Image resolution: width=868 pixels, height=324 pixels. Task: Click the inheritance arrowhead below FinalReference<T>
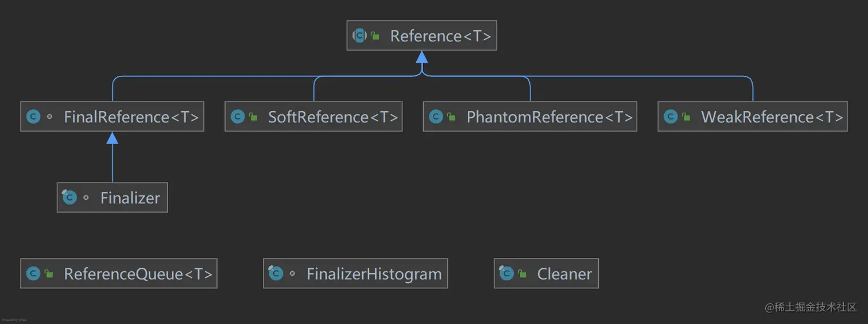coord(113,138)
